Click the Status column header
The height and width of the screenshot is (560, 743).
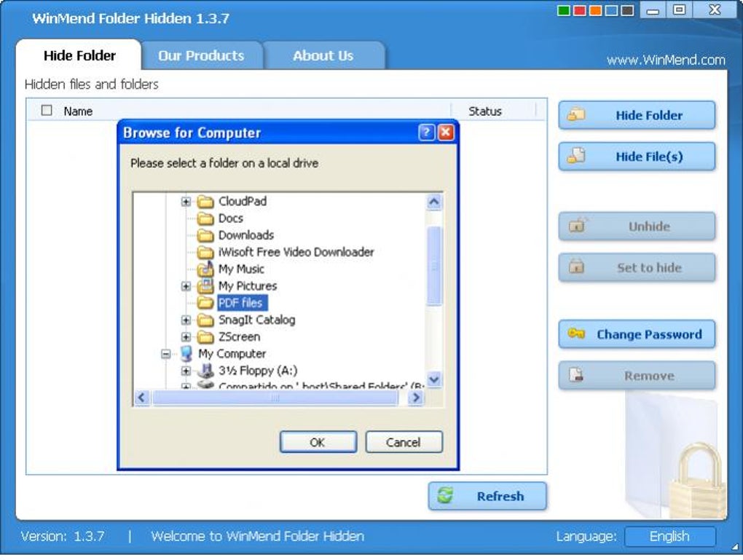pos(484,111)
